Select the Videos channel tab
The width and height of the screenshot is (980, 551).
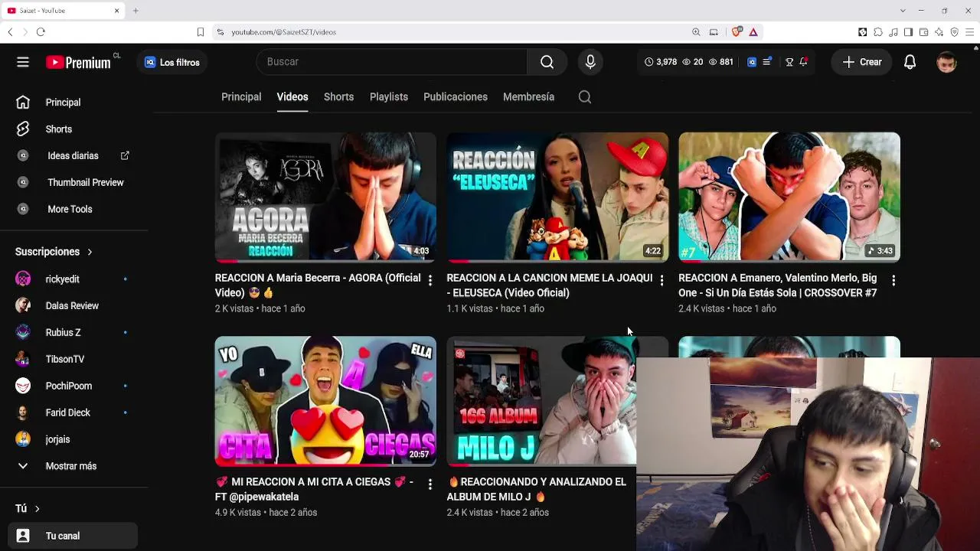(x=292, y=97)
